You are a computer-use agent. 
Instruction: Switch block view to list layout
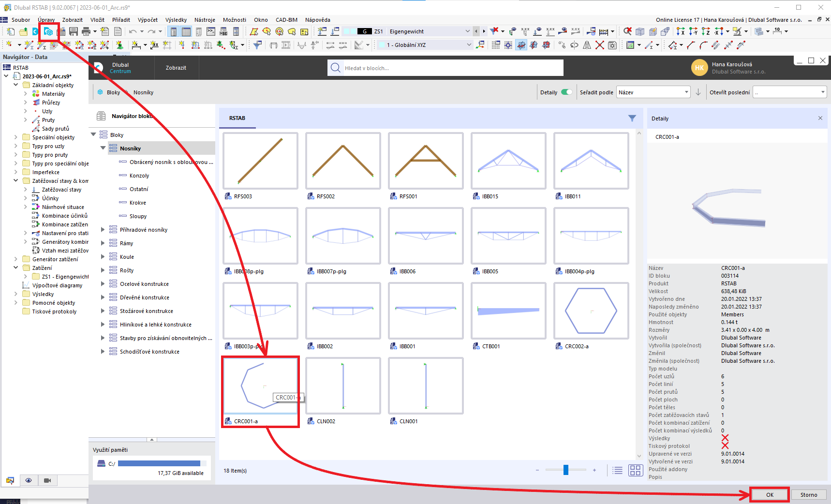click(617, 470)
